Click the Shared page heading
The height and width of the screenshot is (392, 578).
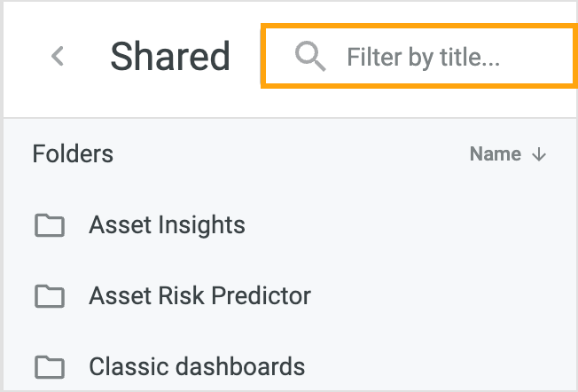(x=170, y=57)
